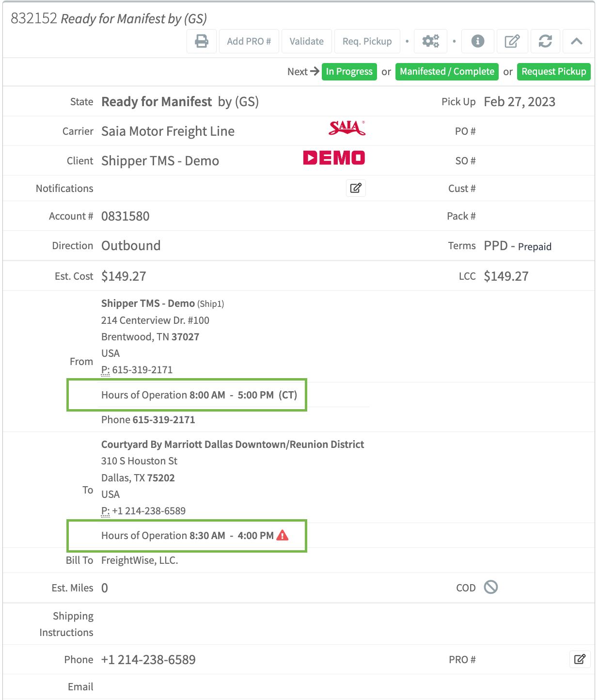Image resolution: width=599 pixels, height=700 pixels.
Task: Collapse panel with the chevron-up icon
Action: point(576,41)
